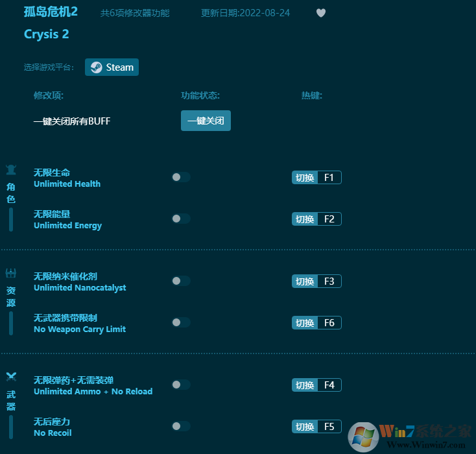Viewport: 476px width, 454px height.
Task: Click 切换 button for F2 hotkey
Action: (x=305, y=219)
